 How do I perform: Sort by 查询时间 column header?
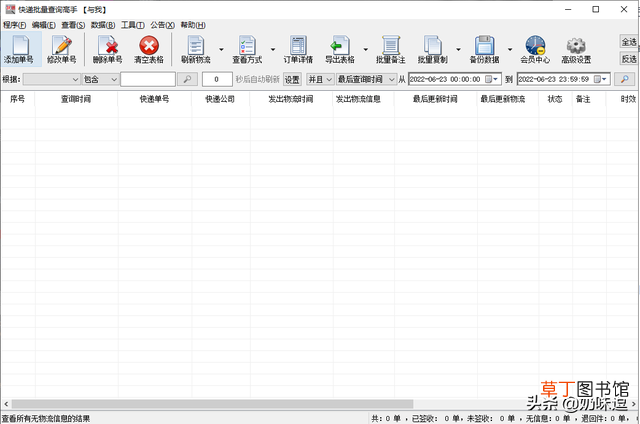coord(76,99)
